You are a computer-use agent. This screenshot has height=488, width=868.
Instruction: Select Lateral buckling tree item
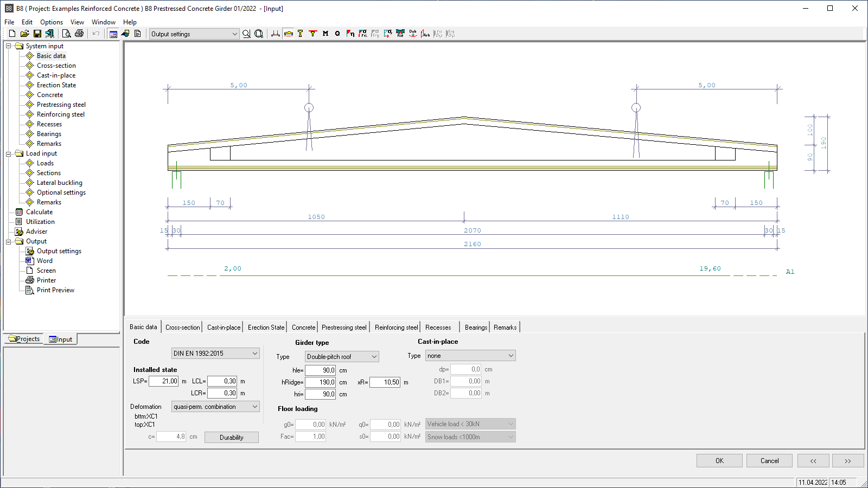[x=59, y=183]
